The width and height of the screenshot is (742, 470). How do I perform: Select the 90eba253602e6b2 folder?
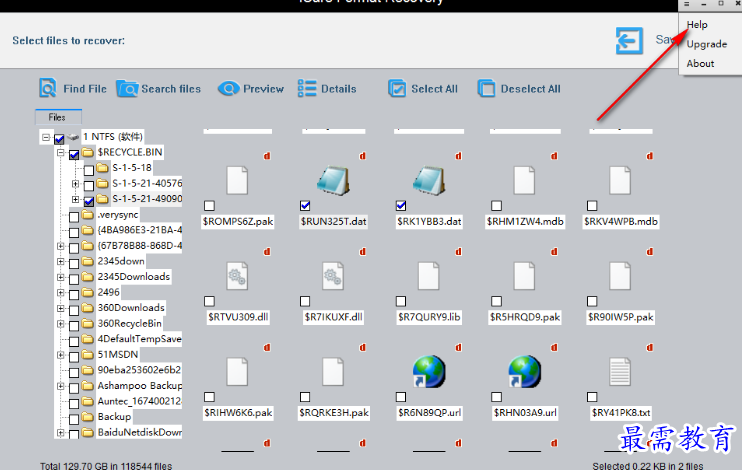[139, 370]
